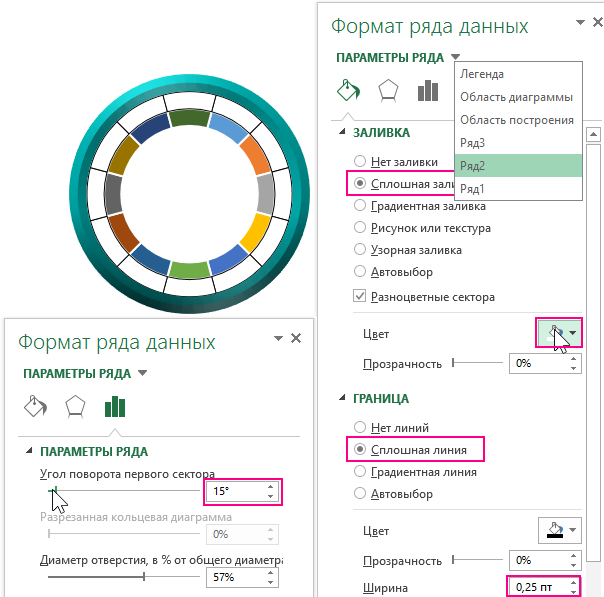Click Fill & Line bucket icon in lower-left pane
604x597 pixels.
(34, 406)
